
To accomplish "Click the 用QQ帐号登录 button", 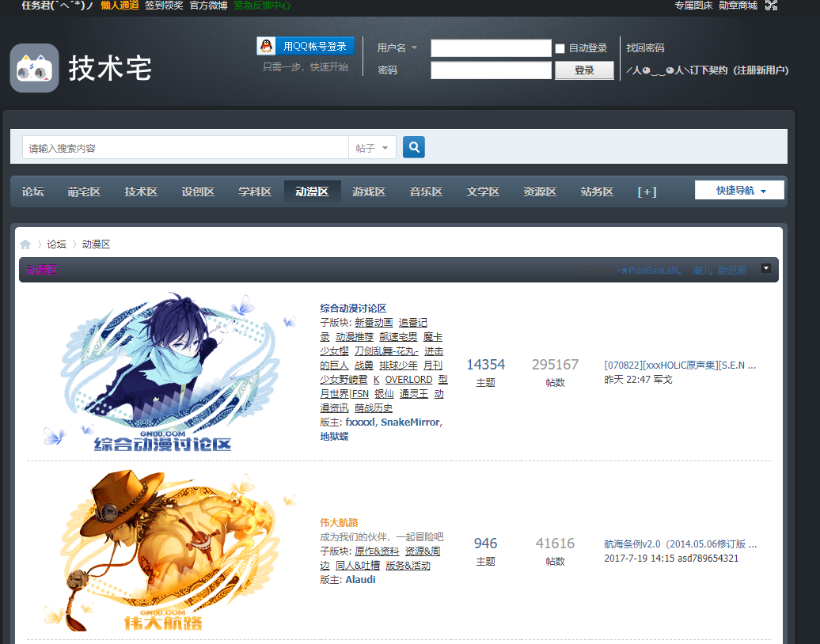I will (306, 46).
